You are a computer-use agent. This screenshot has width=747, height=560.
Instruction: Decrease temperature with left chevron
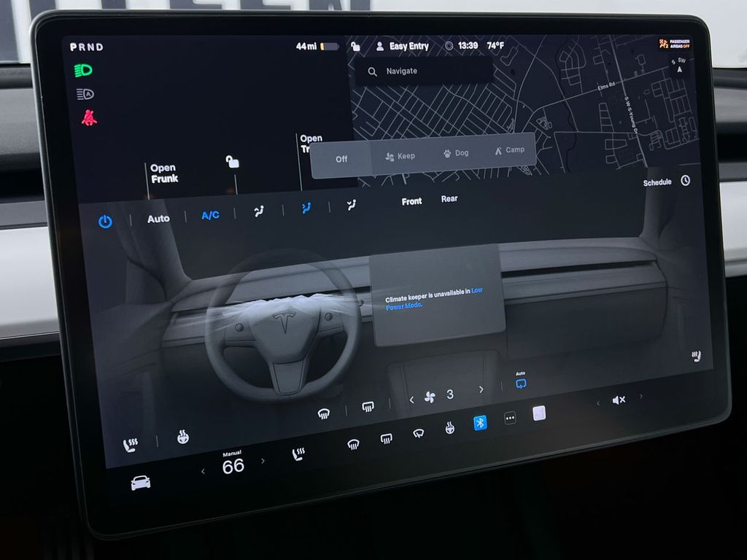(x=202, y=470)
